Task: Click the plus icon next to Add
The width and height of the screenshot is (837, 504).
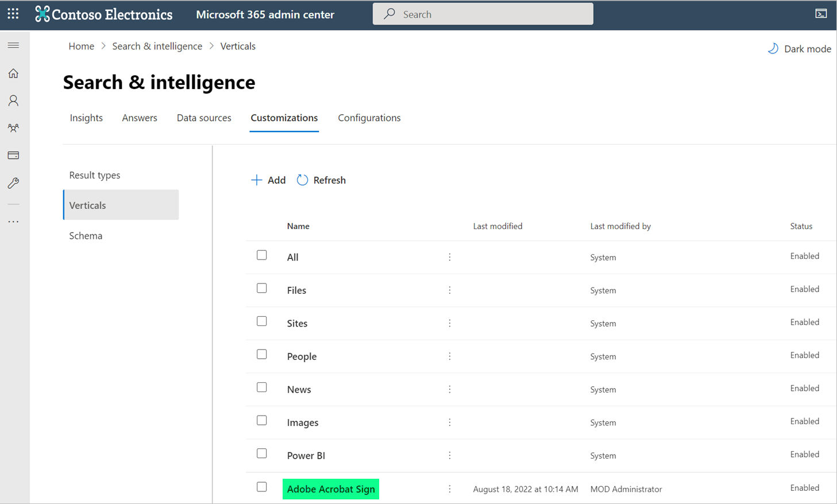Action: pos(257,180)
